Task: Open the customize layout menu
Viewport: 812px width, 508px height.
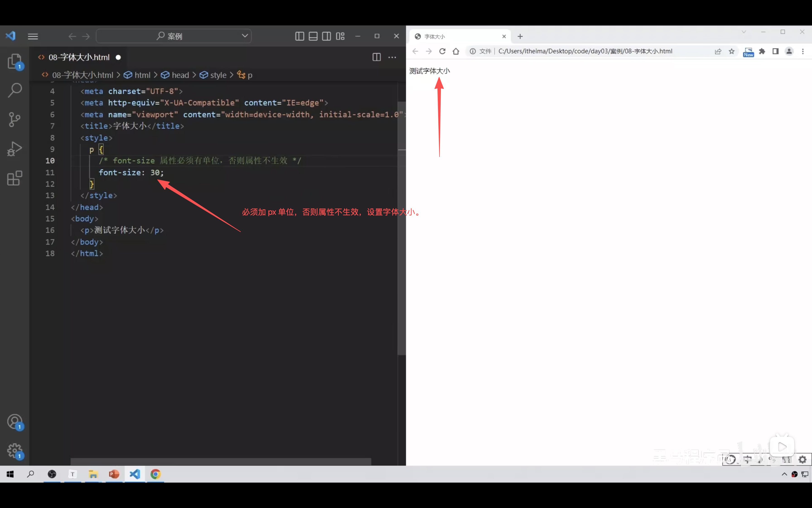Action: (x=340, y=36)
